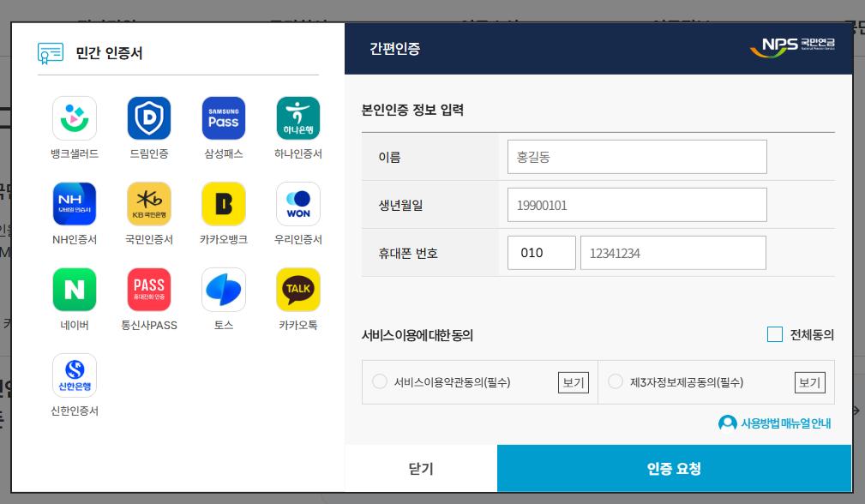Image resolution: width=865 pixels, height=504 pixels.
Task: Click the 닫기 button
Action: tap(421, 468)
